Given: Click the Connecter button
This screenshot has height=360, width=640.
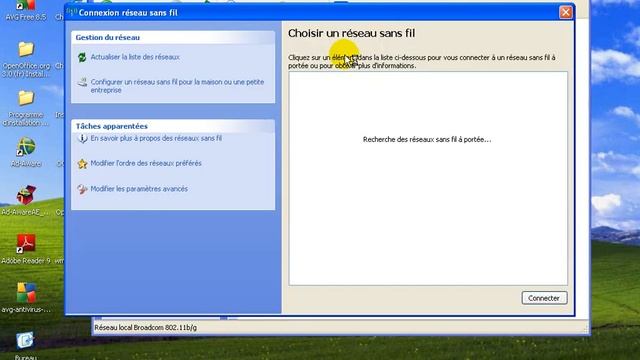Looking at the screenshot, I should (x=544, y=298).
